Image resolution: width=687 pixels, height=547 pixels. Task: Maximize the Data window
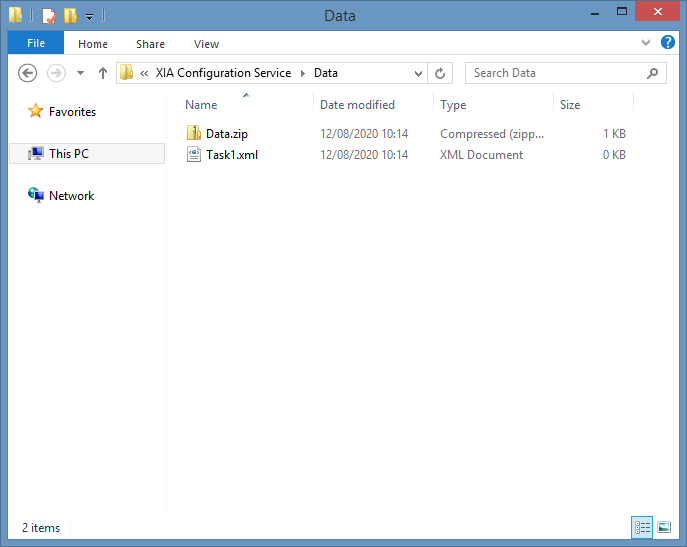622,12
